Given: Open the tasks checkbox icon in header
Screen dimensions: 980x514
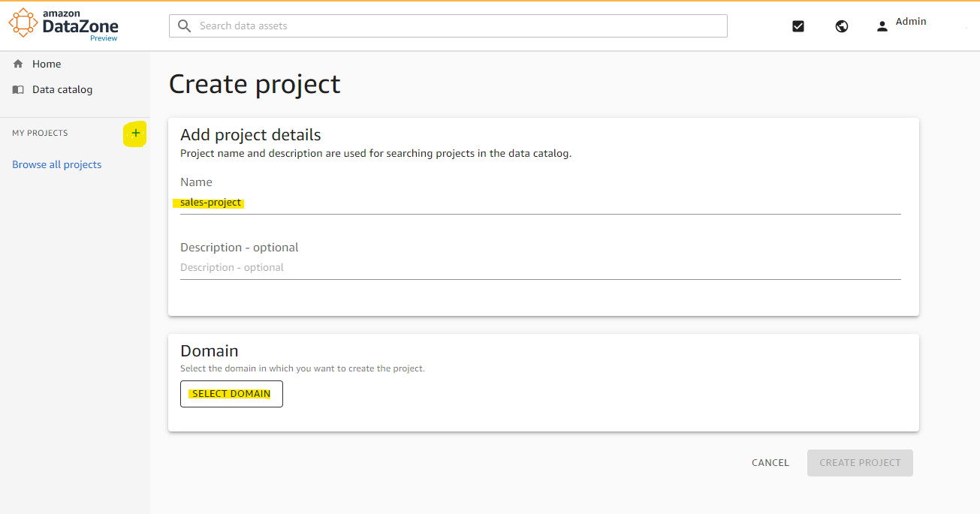Looking at the screenshot, I should point(798,26).
